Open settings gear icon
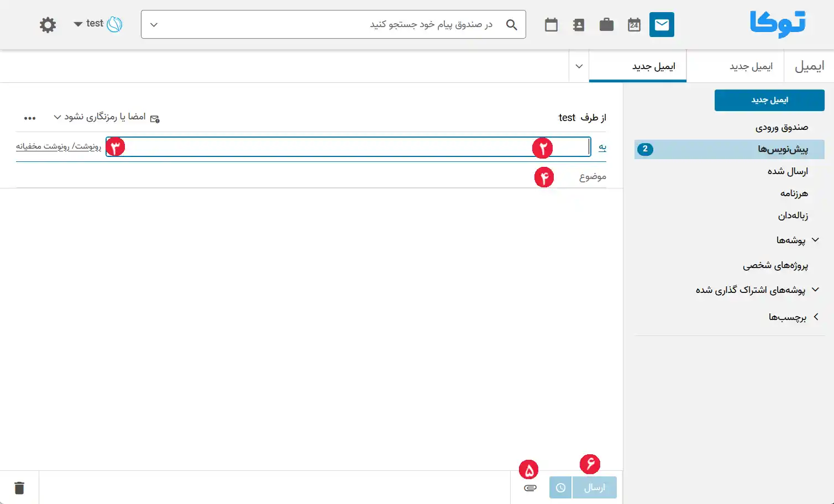Viewport: 834px width, 504px height. coord(48,25)
